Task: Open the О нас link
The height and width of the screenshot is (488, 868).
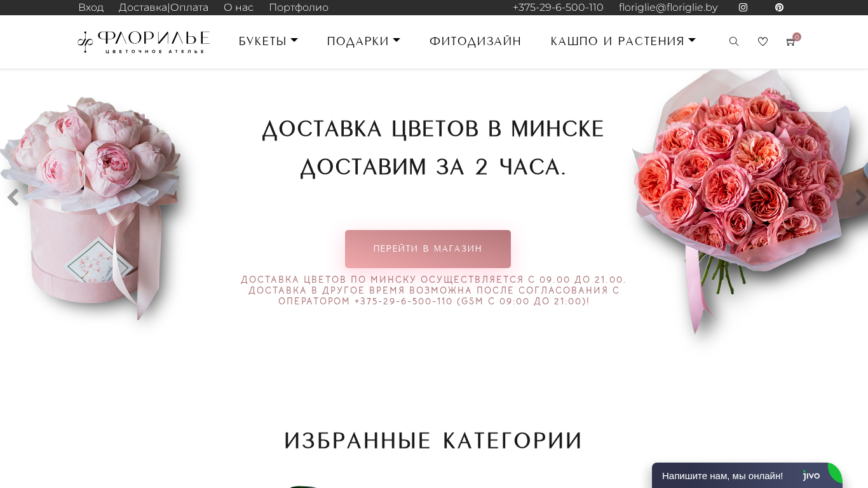Action: (238, 8)
